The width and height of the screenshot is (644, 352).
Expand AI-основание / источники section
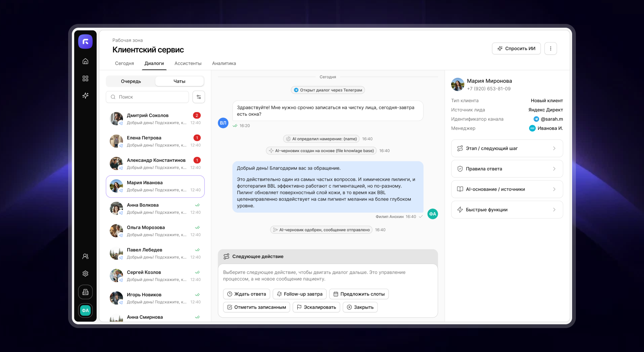click(507, 189)
